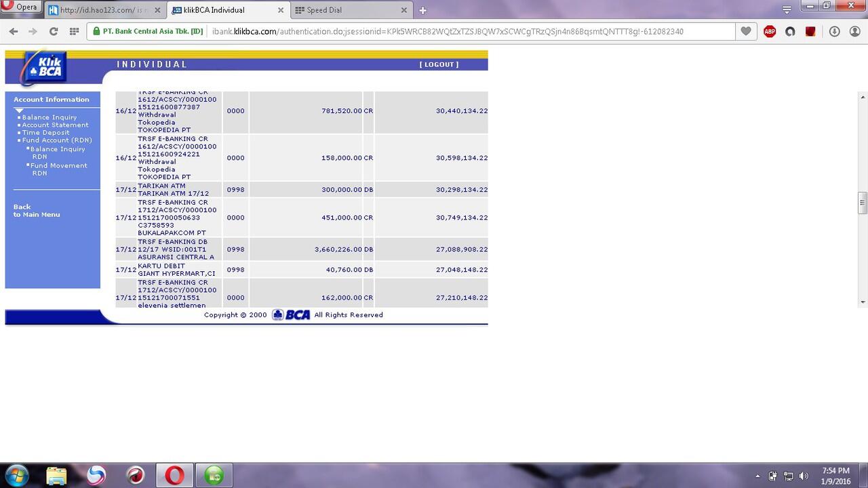Open the black circular extension icon
The height and width of the screenshot is (488, 868).
click(x=790, y=31)
